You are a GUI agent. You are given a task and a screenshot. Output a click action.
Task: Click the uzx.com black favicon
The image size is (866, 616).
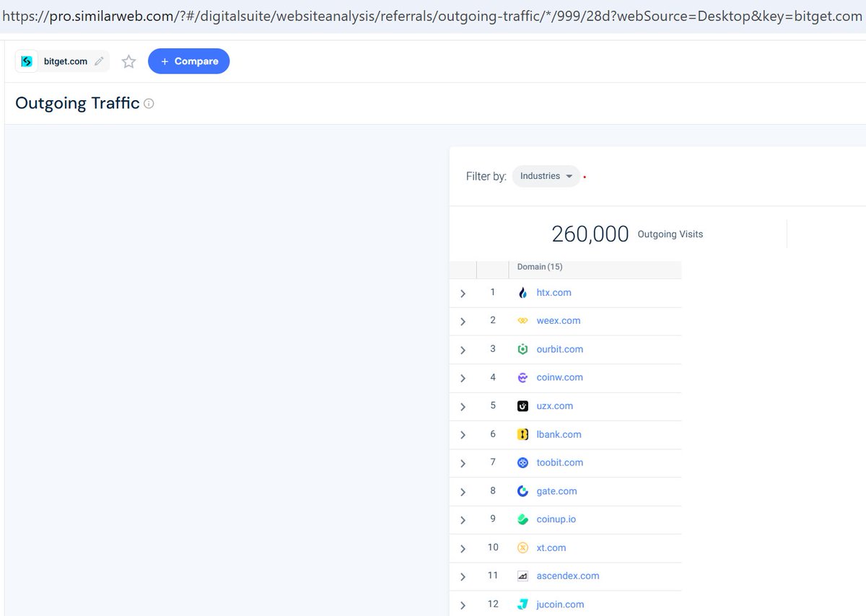(523, 406)
